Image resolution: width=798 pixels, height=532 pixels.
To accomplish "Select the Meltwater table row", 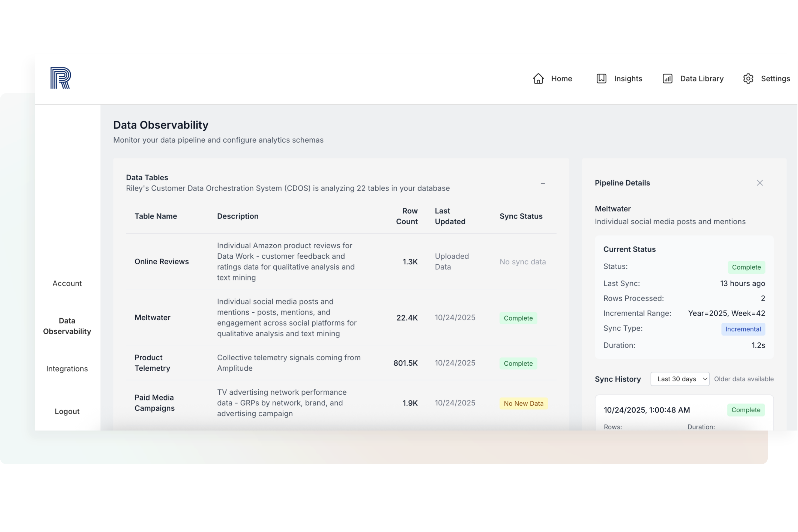I will click(x=152, y=318).
